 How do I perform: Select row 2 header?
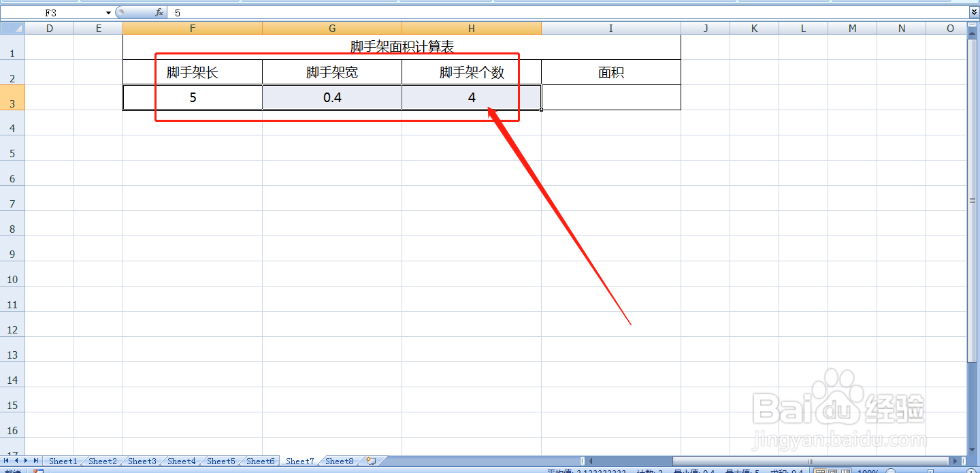12,72
